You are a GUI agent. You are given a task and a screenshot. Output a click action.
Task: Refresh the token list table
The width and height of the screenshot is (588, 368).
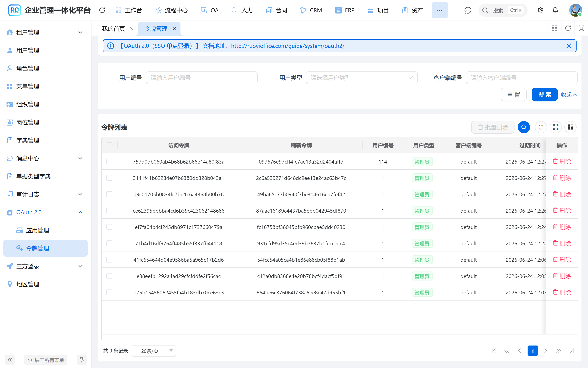coord(541,127)
